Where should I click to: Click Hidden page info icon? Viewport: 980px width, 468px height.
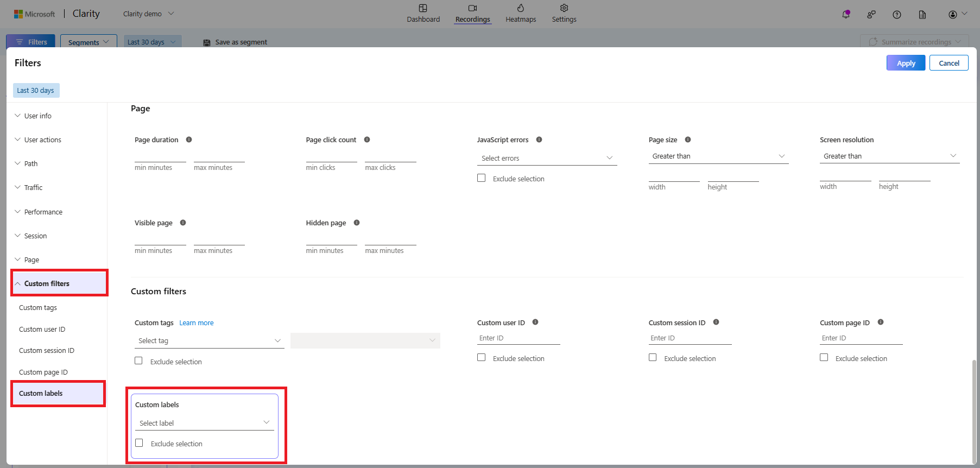pyautogui.click(x=357, y=223)
